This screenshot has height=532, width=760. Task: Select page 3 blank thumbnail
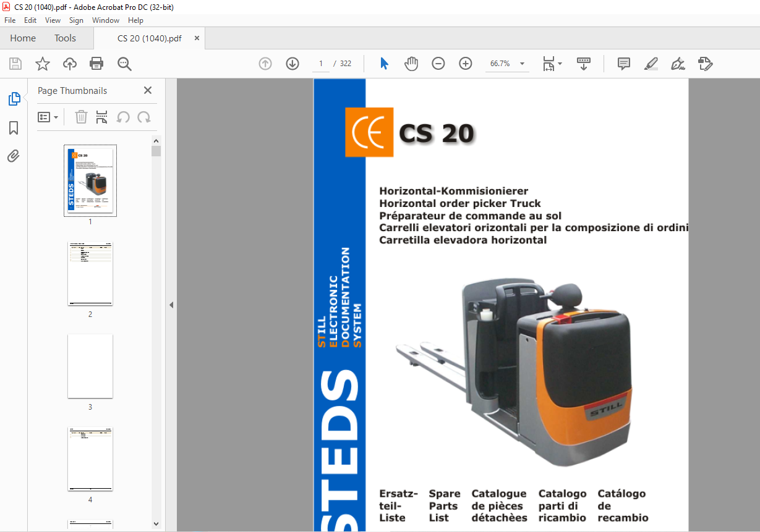point(90,366)
